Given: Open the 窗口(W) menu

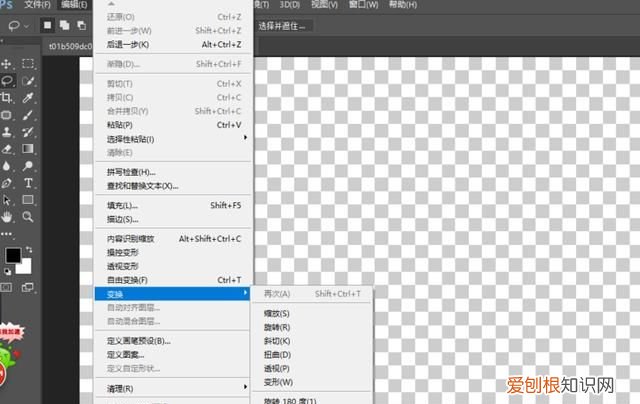Looking at the screenshot, I should 363,5.
